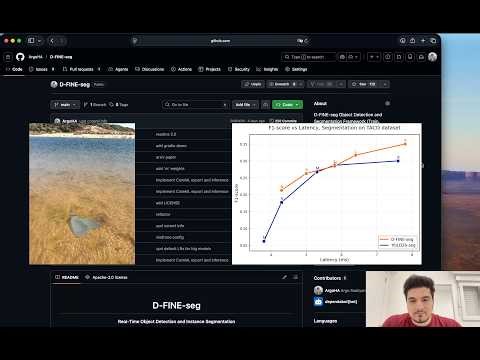Click Safari share icon

point(413,41)
